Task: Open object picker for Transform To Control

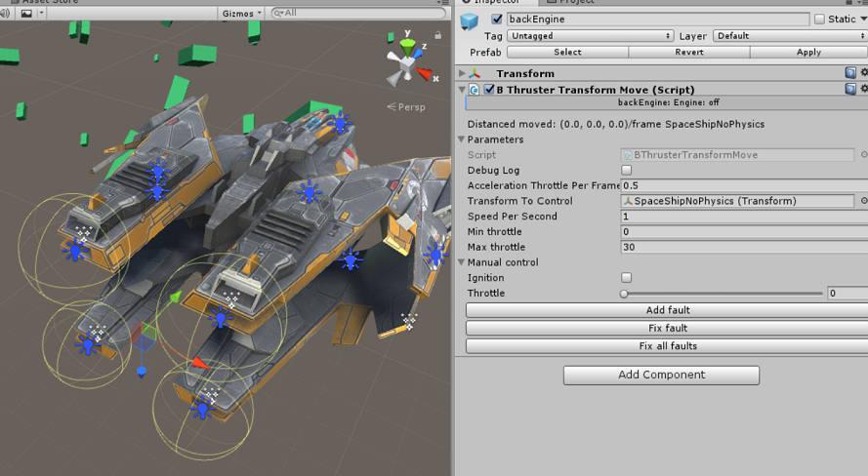Action: tap(863, 201)
